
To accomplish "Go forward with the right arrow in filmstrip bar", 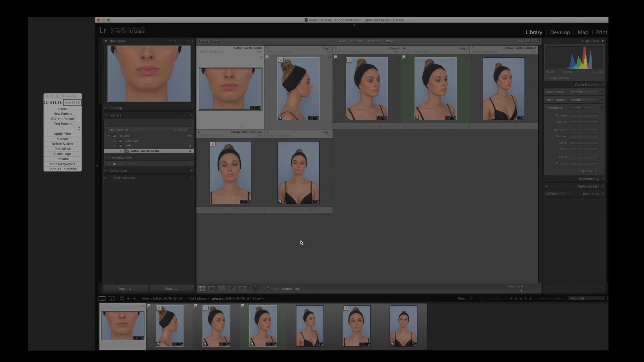I will (134, 298).
